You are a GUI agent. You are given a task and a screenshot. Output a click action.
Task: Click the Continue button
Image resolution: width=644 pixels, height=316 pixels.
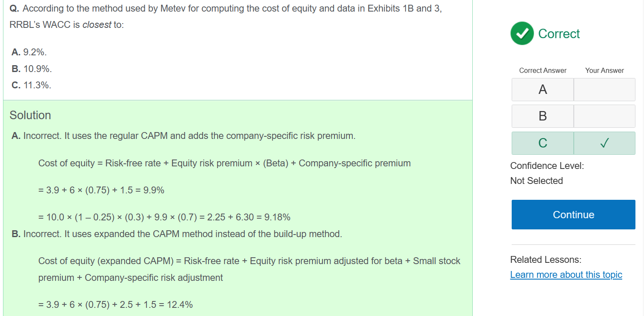573,214
